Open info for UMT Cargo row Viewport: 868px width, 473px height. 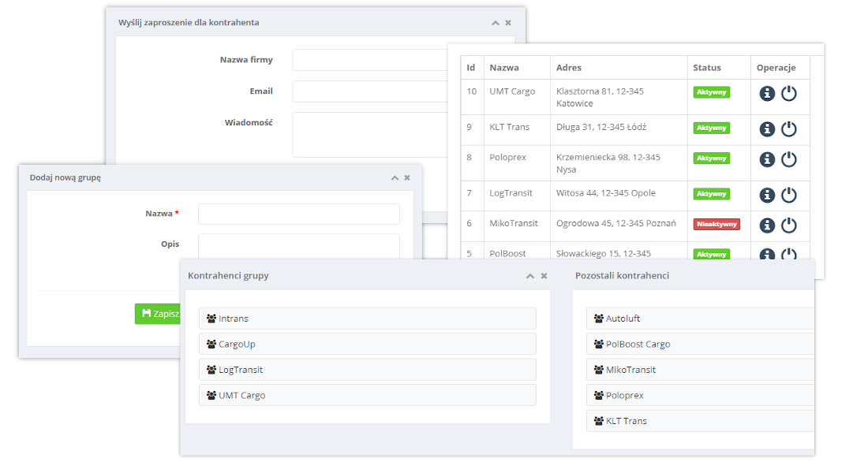(767, 93)
